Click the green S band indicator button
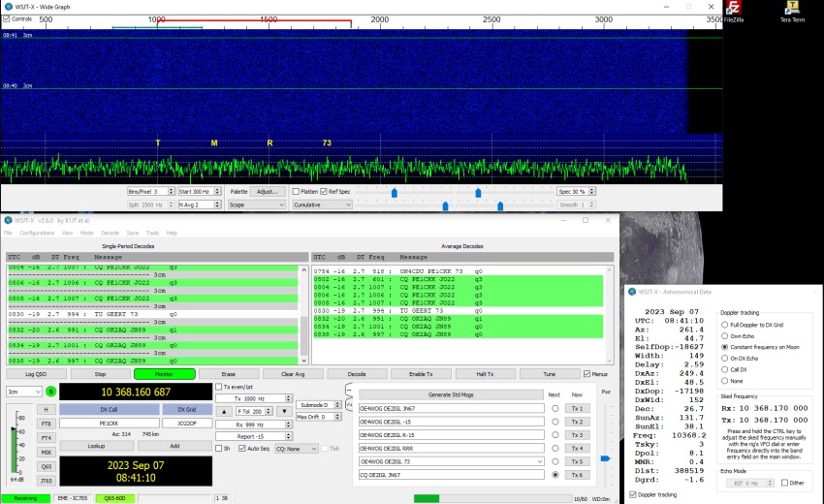 [50, 392]
